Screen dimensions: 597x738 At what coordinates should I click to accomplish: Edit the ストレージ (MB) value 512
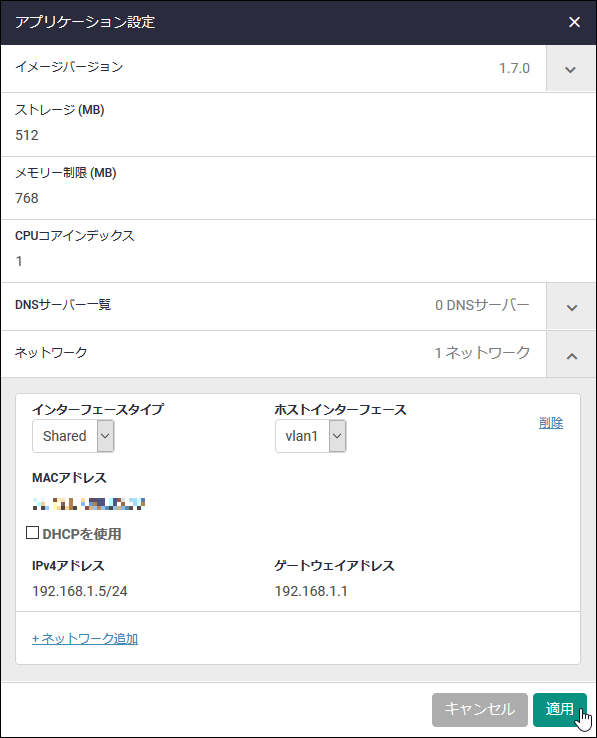coord(27,135)
